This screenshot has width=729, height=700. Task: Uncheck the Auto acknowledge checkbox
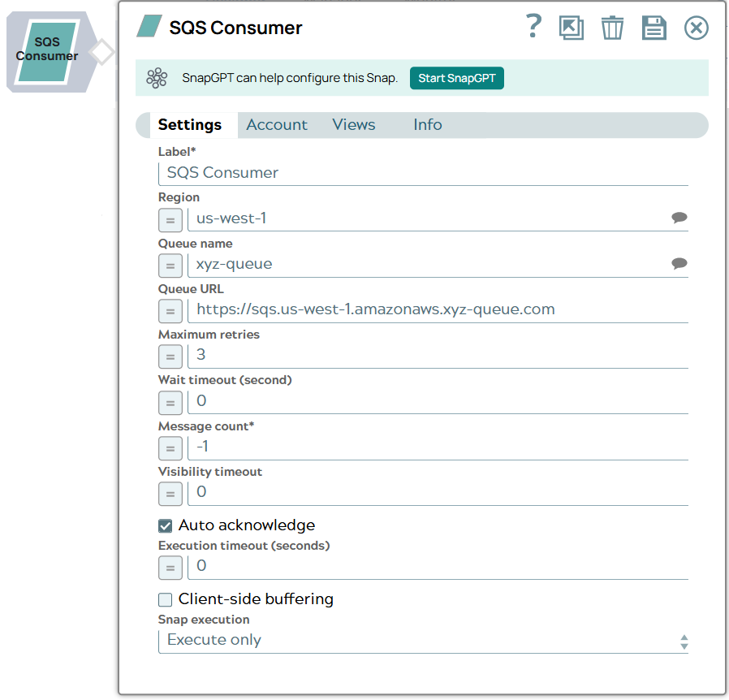coord(165,525)
